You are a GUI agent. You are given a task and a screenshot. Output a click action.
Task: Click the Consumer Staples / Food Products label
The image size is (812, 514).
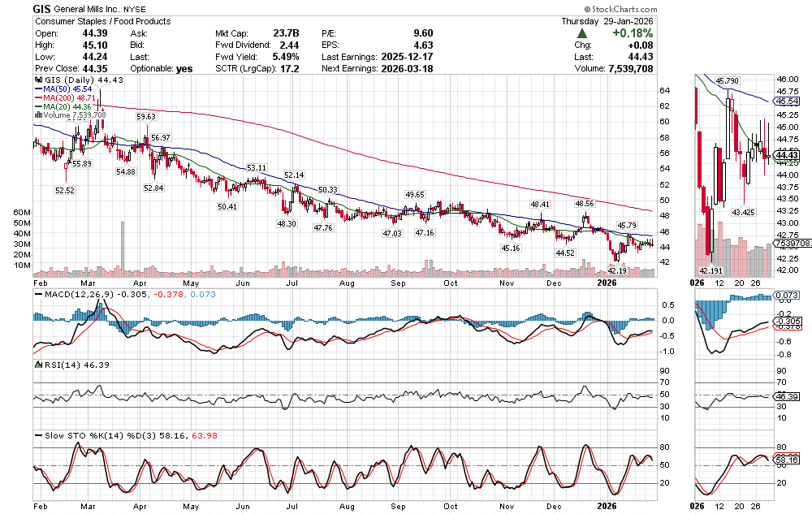point(102,21)
